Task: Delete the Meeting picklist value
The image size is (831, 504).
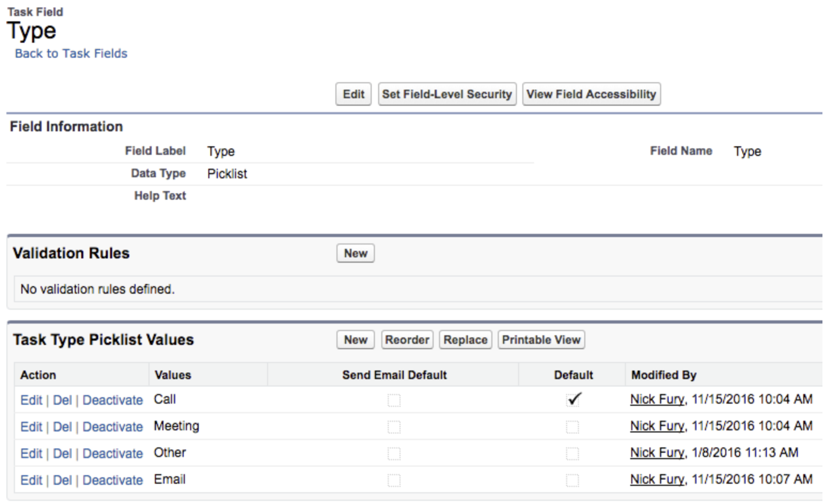Action: (62, 427)
